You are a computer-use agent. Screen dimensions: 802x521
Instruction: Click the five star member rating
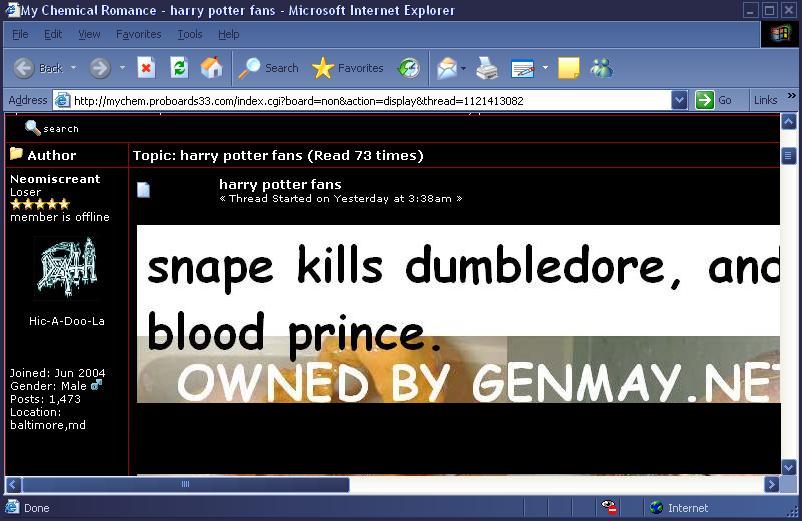tap(40, 204)
